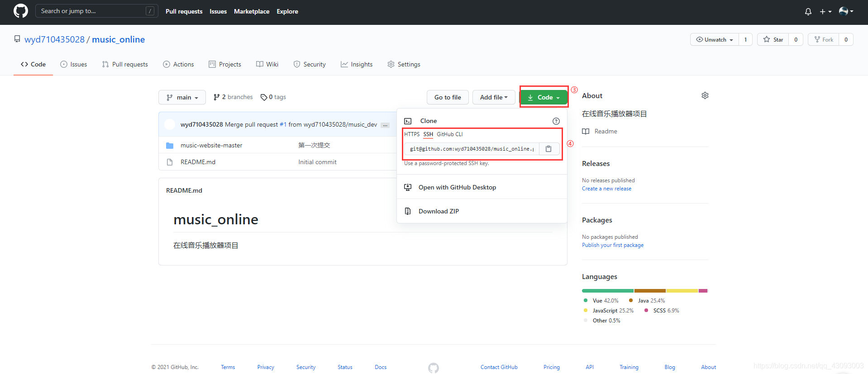Open Issues in top navigation

(218, 11)
